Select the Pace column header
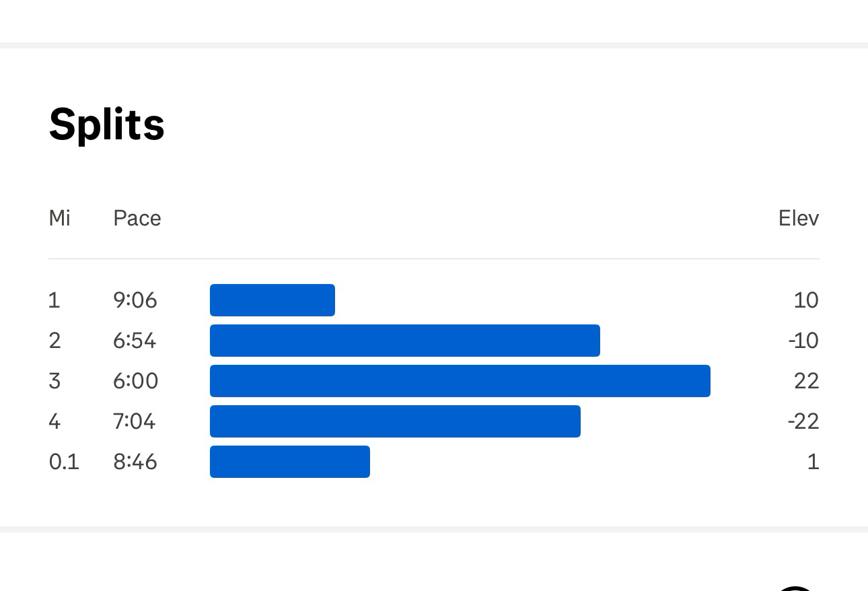The width and height of the screenshot is (868, 591). tap(137, 218)
